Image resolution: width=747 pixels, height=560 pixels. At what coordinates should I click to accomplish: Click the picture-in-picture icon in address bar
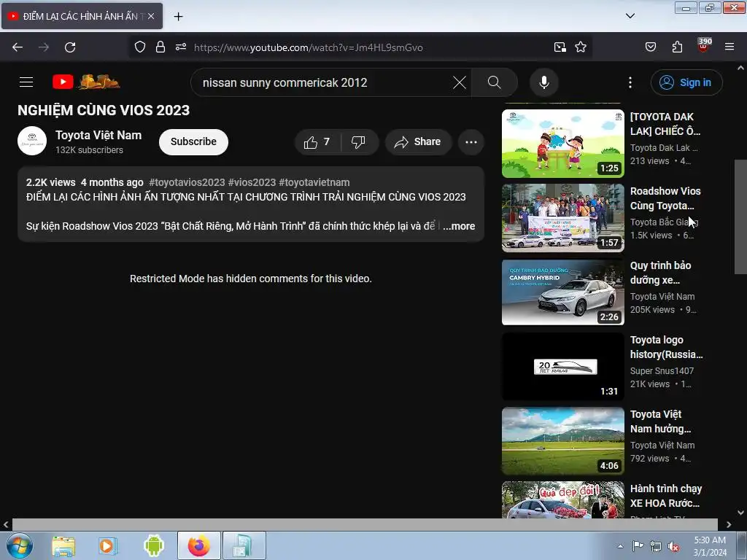560,47
